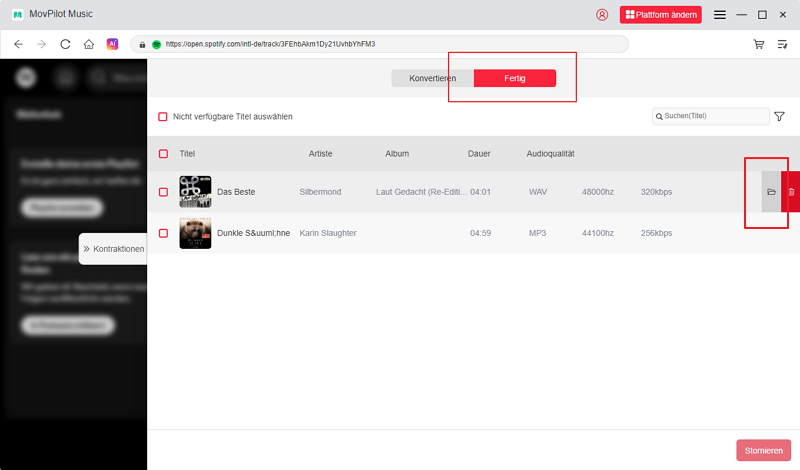
Task: Tick the Dunkle Sühne row checkbox
Action: [163, 233]
